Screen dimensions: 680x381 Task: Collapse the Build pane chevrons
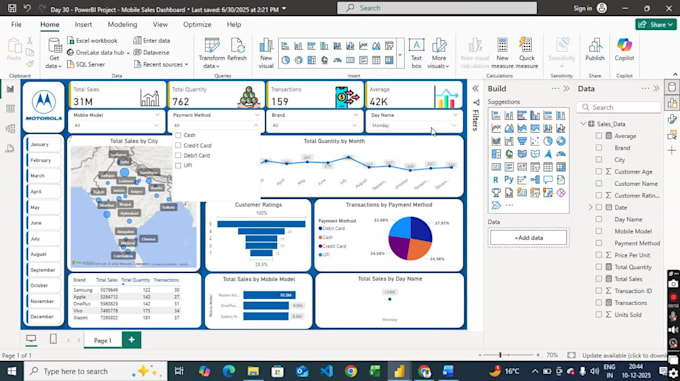[x=566, y=88]
